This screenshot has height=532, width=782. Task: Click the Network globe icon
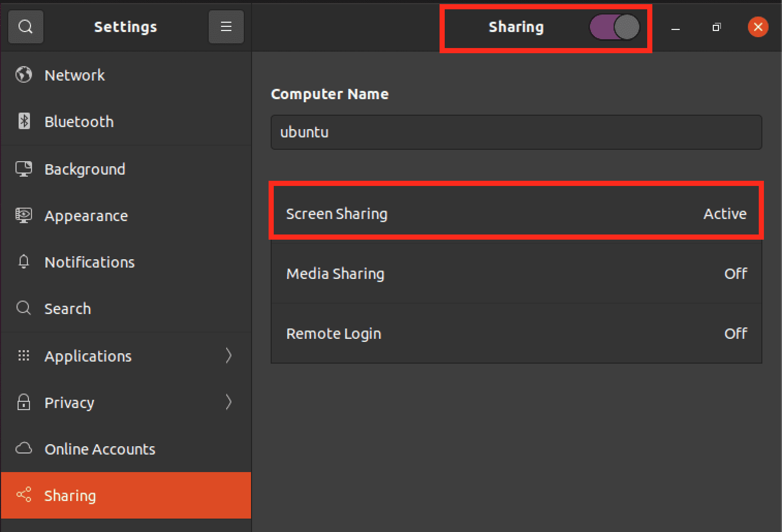(x=23, y=75)
